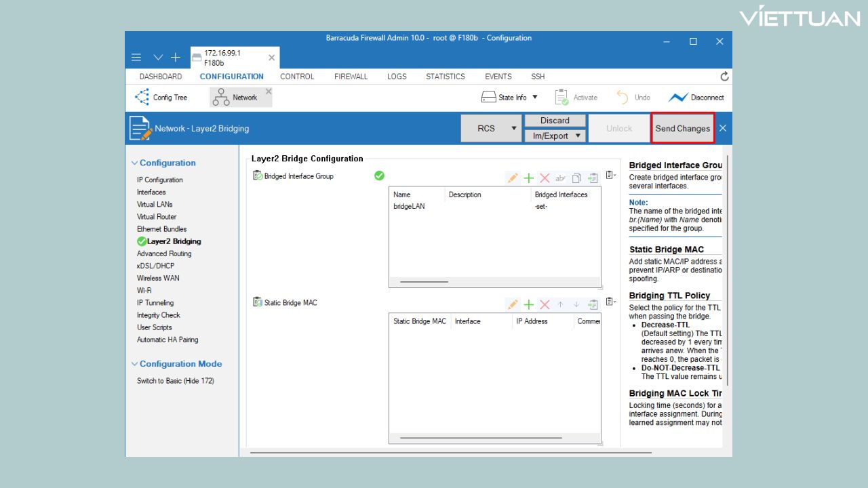The width and height of the screenshot is (868, 488).
Task: Click the Send Changes button
Action: click(x=682, y=129)
